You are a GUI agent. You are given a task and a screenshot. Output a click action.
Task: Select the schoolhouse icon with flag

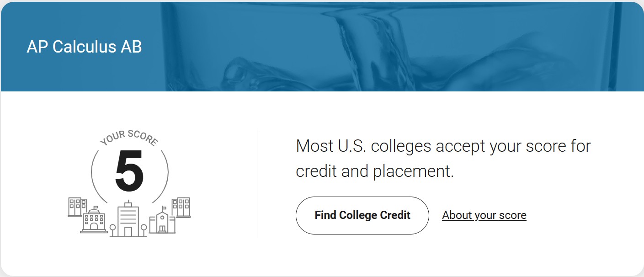(x=162, y=221)
